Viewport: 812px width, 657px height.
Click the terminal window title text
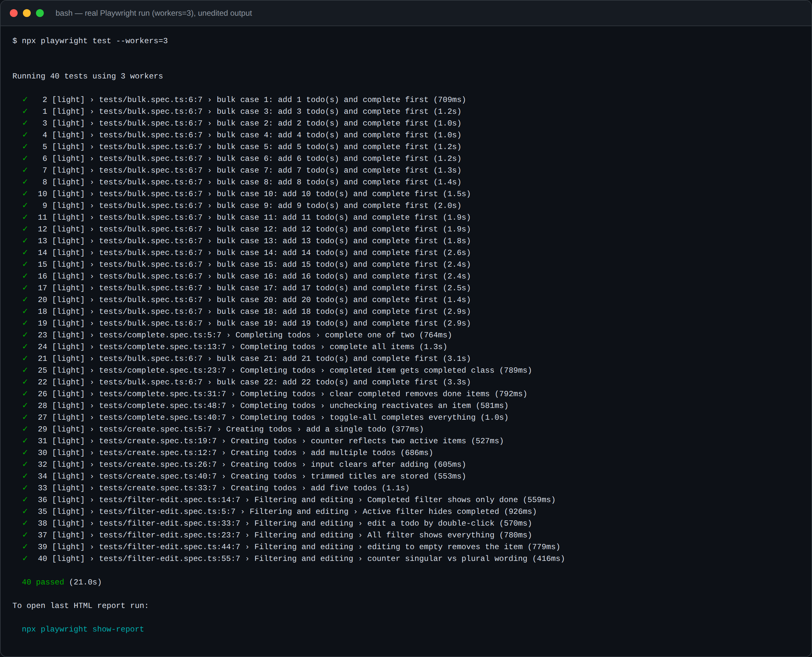tap(154, 13)
